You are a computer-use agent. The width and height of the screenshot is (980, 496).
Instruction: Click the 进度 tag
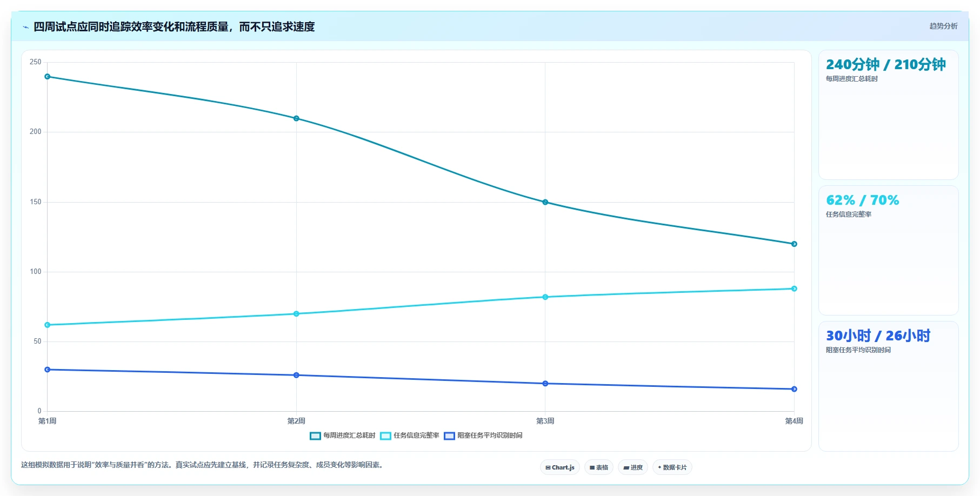pyautogui.click(x=633, y=467)
